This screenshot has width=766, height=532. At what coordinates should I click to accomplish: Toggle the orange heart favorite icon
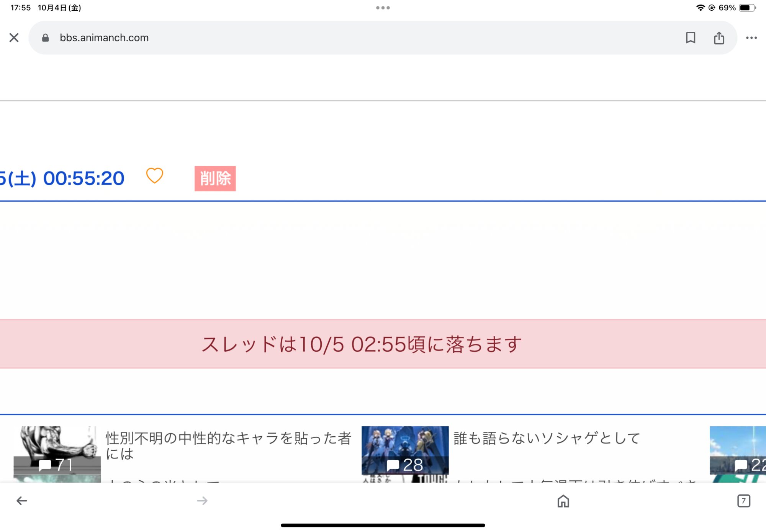155,176
